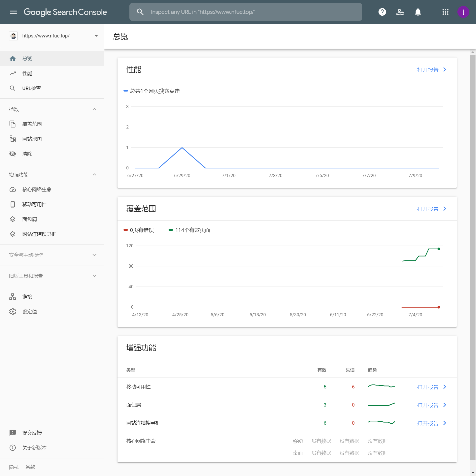Click the info icon beside 关于新版本
This screenshot has height=476, width=476.
[13, 448]
